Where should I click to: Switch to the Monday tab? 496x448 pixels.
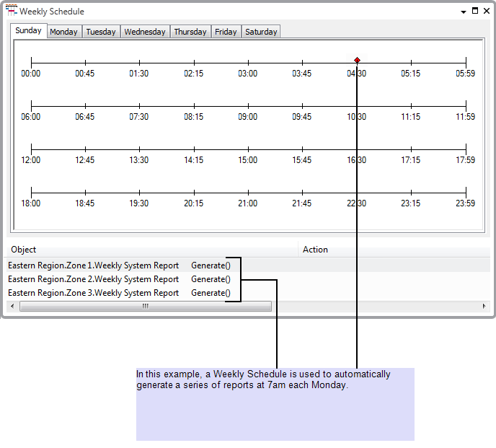coord(63,32)
